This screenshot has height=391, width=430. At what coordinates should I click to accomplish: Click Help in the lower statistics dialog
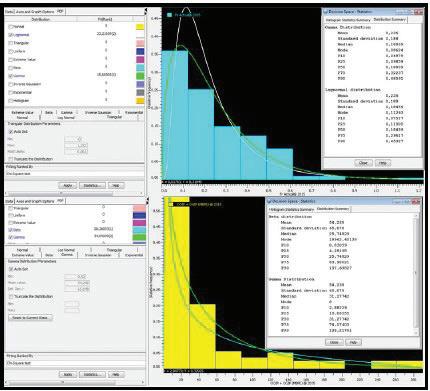pos(353,342)
